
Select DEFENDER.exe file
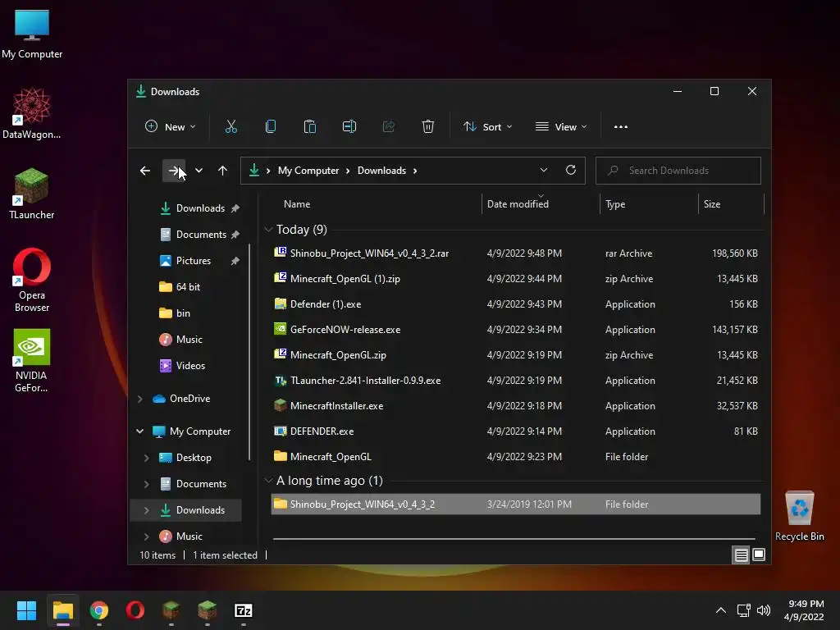pyautogui.click(x=516, y=431)
